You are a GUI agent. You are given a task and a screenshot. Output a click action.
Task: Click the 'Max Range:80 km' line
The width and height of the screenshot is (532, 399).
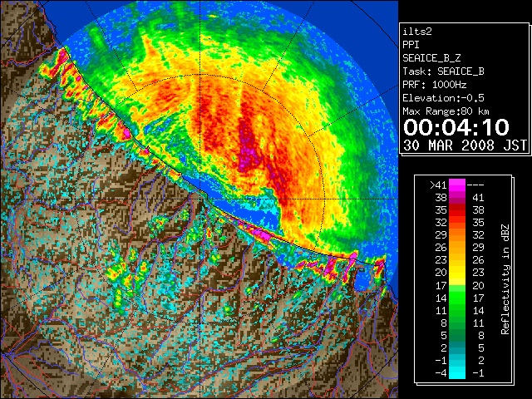tap(446, 111)
